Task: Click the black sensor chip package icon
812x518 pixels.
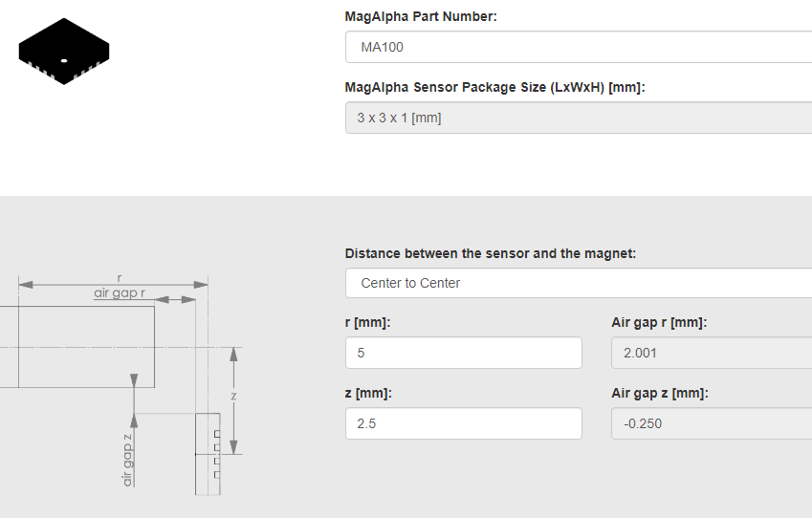Action: pos(64,52)
